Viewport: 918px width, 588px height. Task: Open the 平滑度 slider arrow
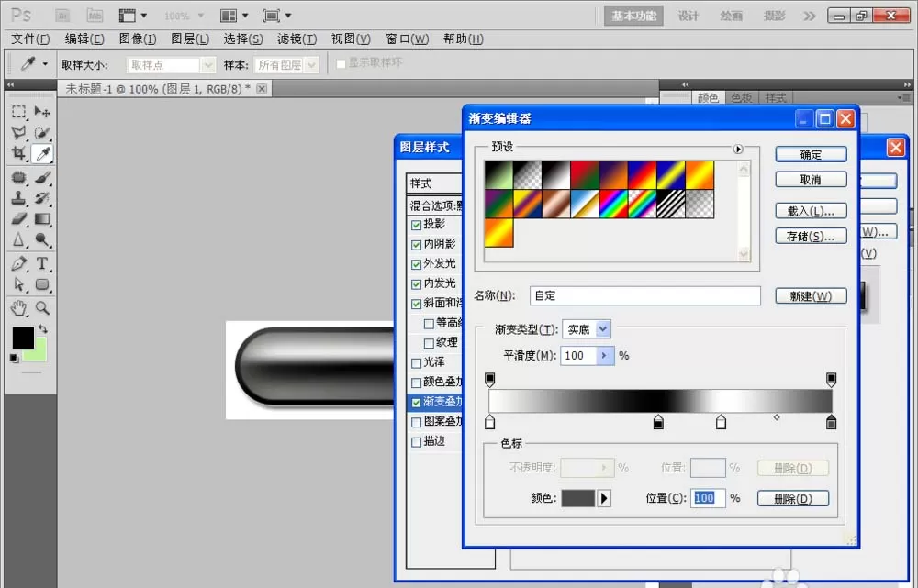(605, 355)
